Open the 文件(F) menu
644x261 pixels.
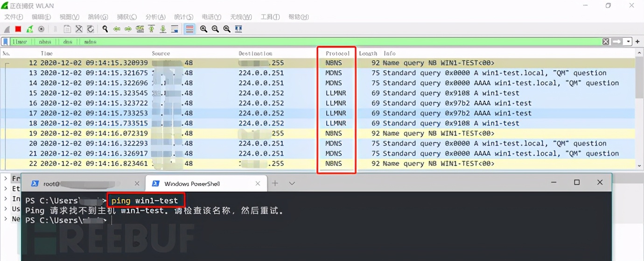[x=14, y=17]
